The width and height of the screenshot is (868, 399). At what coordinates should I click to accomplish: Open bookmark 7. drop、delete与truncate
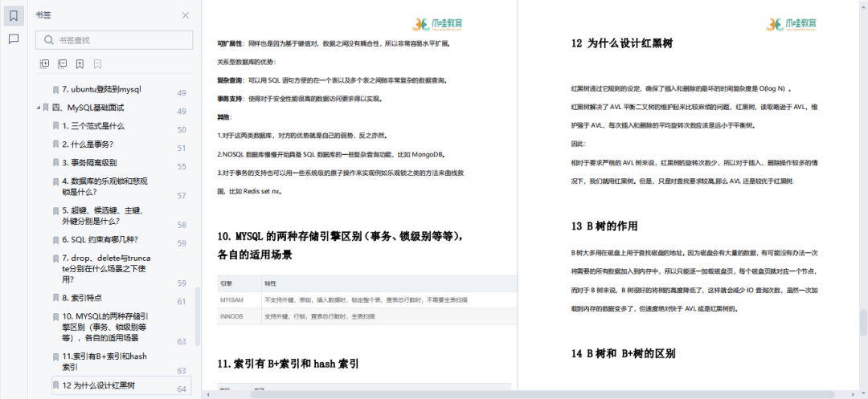(106, 269)
